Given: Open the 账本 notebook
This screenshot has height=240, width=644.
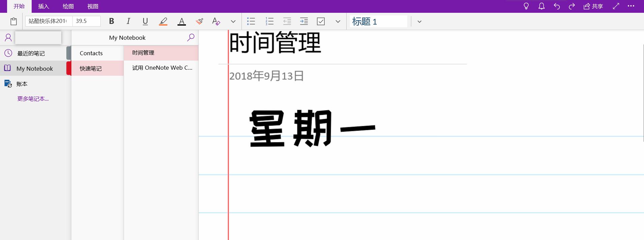Looking at the screenshot, I should [35, 84].
